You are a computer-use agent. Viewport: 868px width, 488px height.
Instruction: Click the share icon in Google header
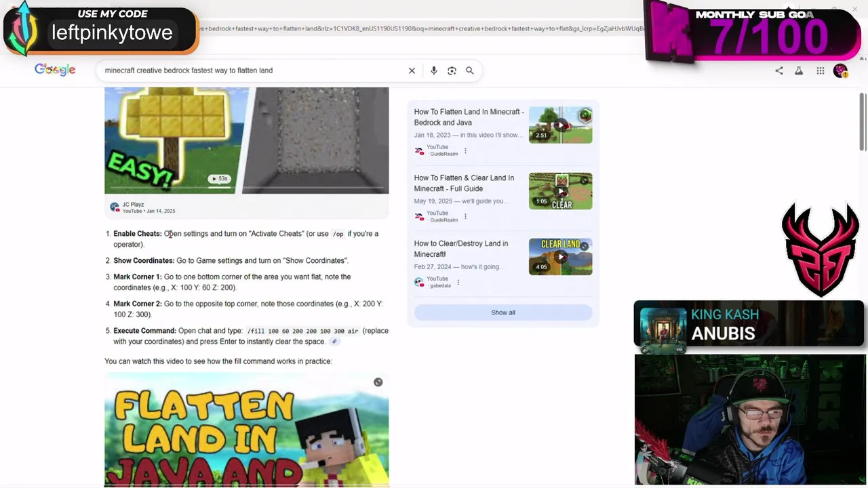point(779,70)
